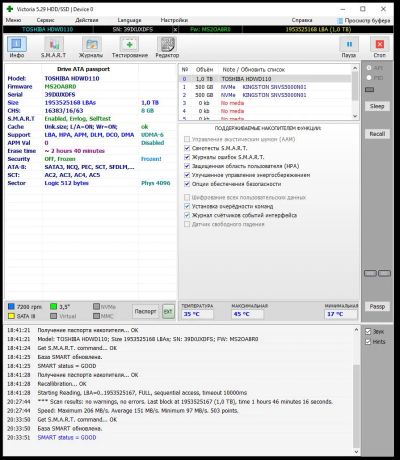Select drive 3 No media row
This screenshot has width=400, height=460.
pyautogui.click(x=265, y=103)
